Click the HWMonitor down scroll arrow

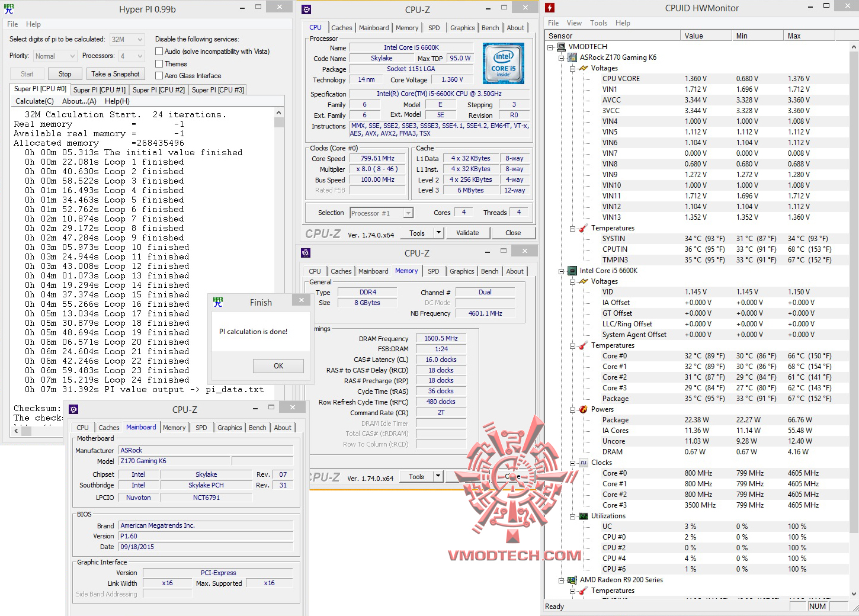point(854,593)
